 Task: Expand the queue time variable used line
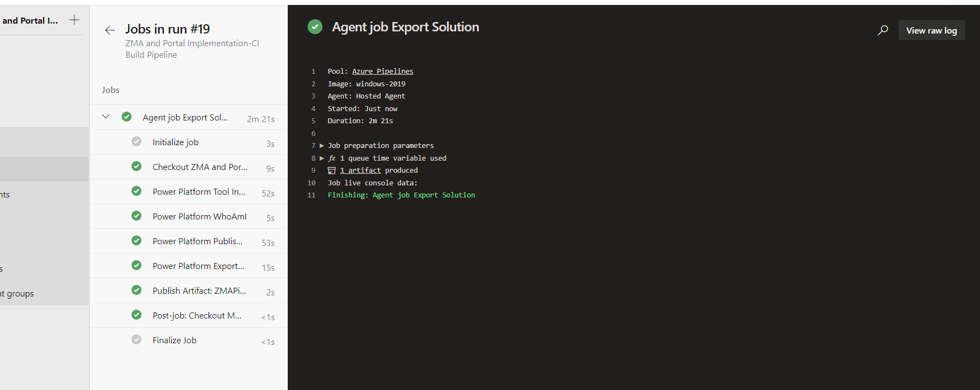point(322,158)
